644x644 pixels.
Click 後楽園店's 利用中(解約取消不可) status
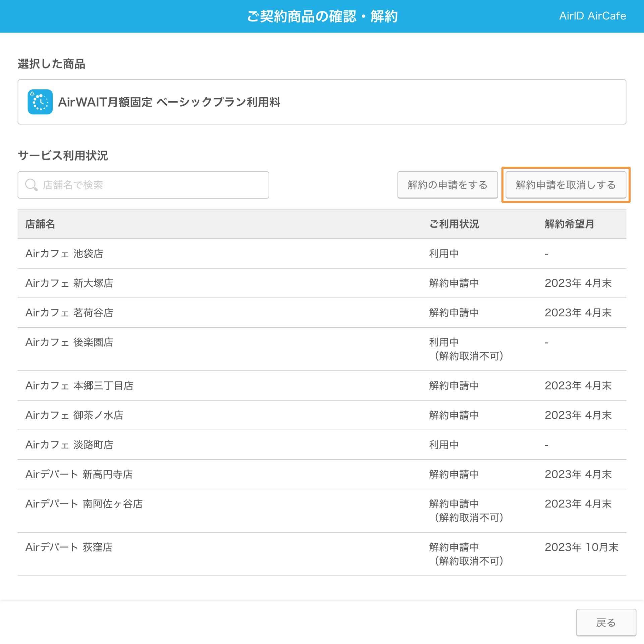tap(466, 349)
